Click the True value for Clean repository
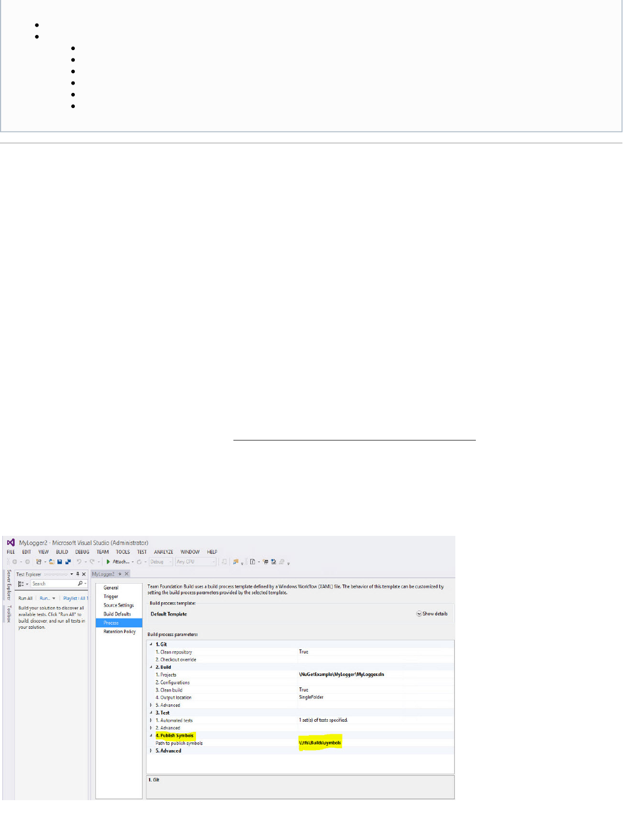 (x=303, y=652)
